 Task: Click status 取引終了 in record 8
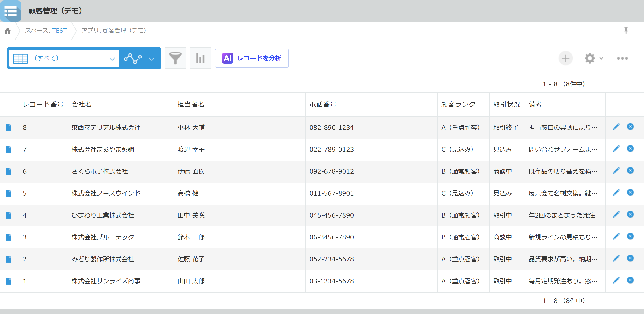(x=506, y=128)
